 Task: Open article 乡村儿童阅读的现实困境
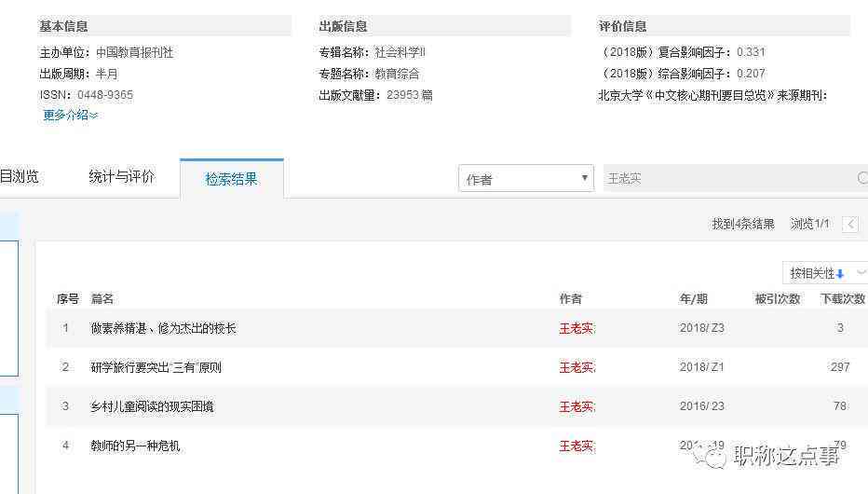[x=152, y=406]
